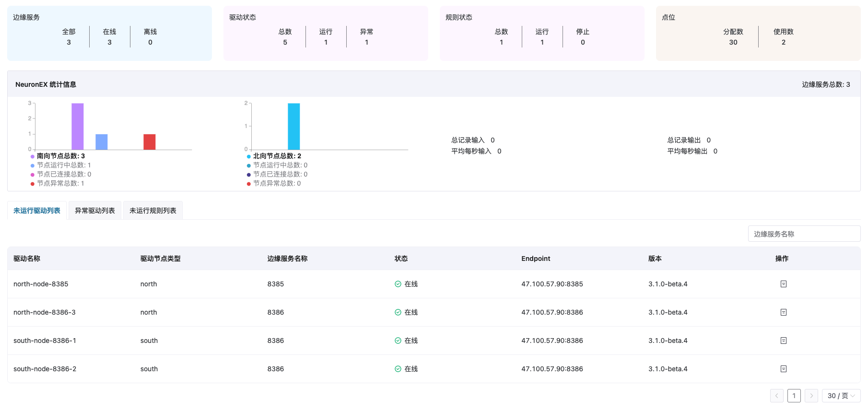This screenshot has height=412, width=868.
Task: Toggle northbound legend 节点异常总数: 0
Action: tap(273, 183)
